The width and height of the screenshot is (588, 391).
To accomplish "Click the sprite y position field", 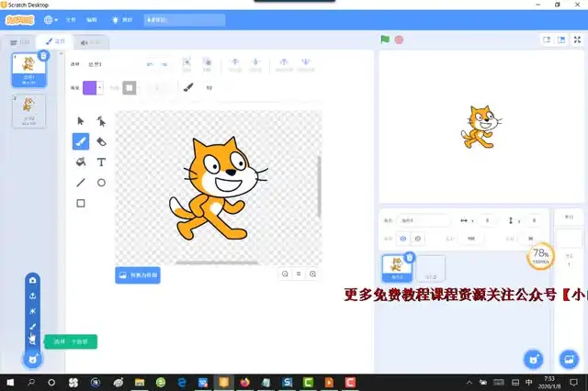I will [534, 220].
